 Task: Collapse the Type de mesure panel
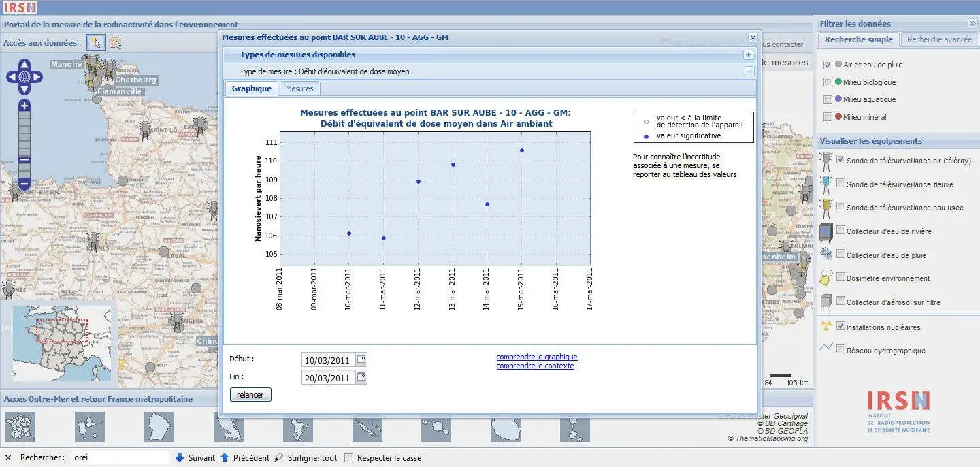[749, 71]
